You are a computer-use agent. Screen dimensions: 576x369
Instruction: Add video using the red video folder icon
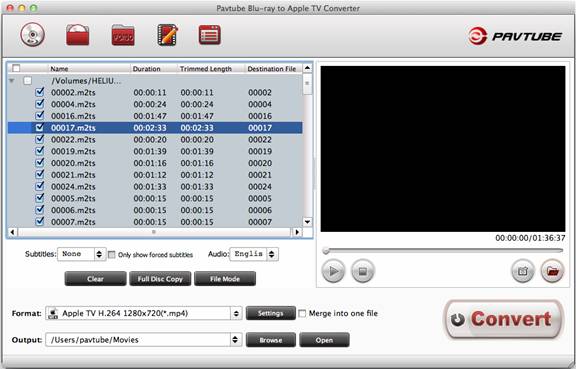(123, 35)
